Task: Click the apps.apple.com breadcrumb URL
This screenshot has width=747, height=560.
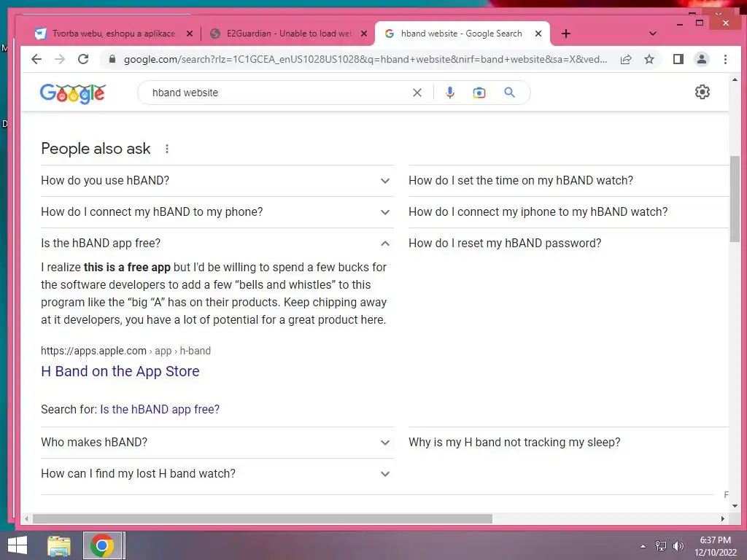Action: tap(125, 351)
